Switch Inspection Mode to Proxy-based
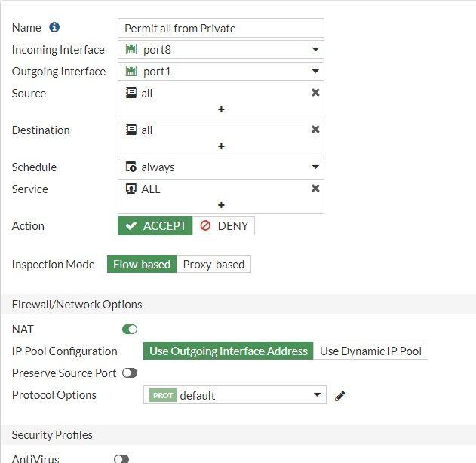The height and width of the screenshot is (463, 476). click(213, 265)
